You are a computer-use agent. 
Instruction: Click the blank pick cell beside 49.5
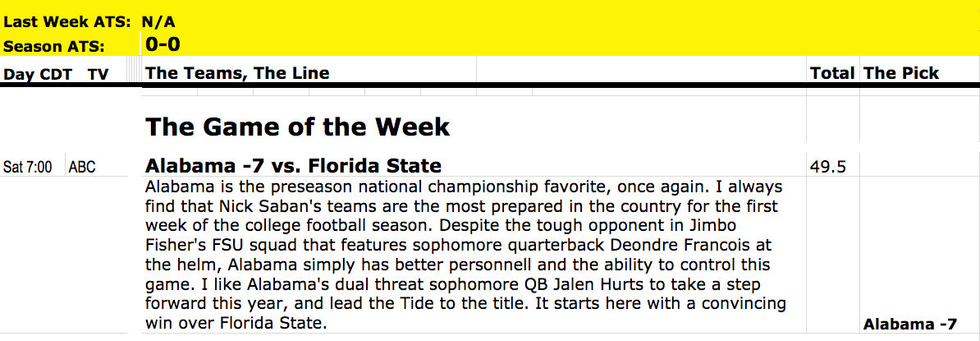[x=920, y=165]
